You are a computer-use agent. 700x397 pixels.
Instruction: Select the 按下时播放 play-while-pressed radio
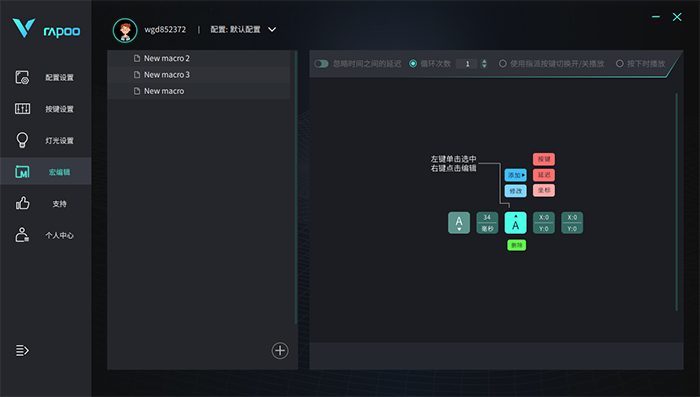tap(620, 64)
